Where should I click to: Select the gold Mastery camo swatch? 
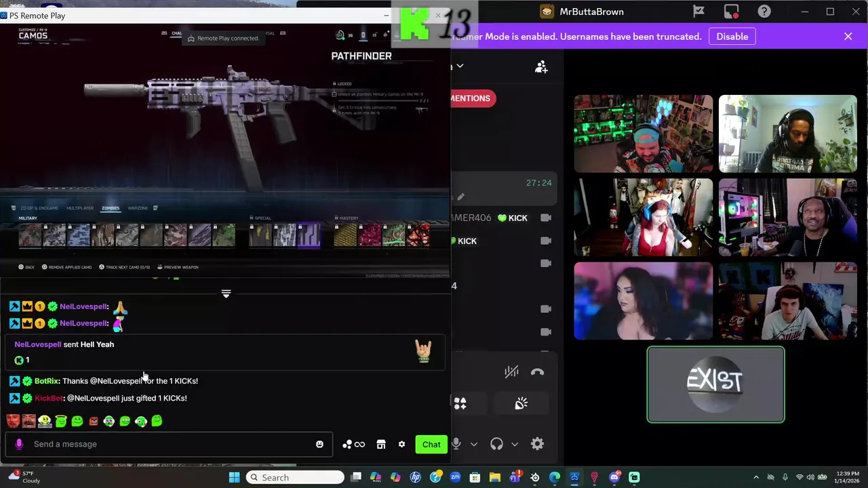[x=345, y=235]
